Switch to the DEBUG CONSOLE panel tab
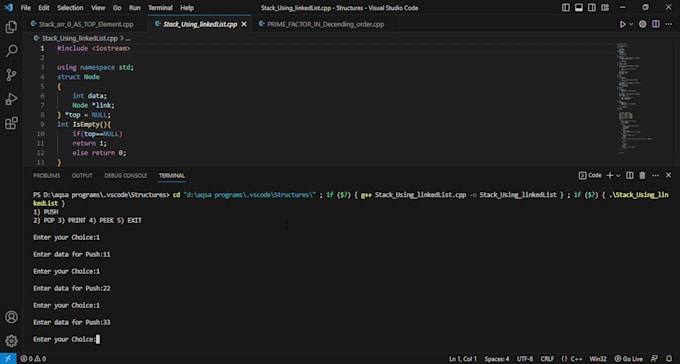 tap(126, 175)
